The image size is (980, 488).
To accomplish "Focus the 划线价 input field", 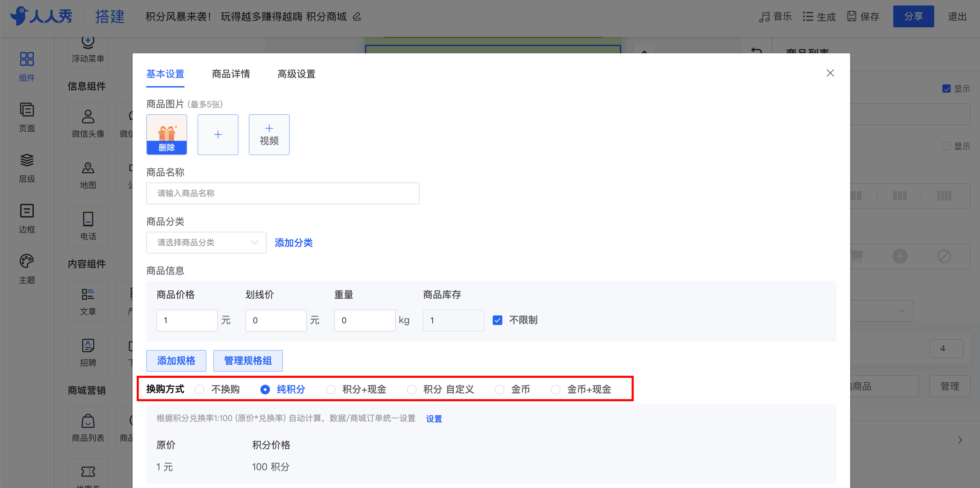I will (276, 320).
